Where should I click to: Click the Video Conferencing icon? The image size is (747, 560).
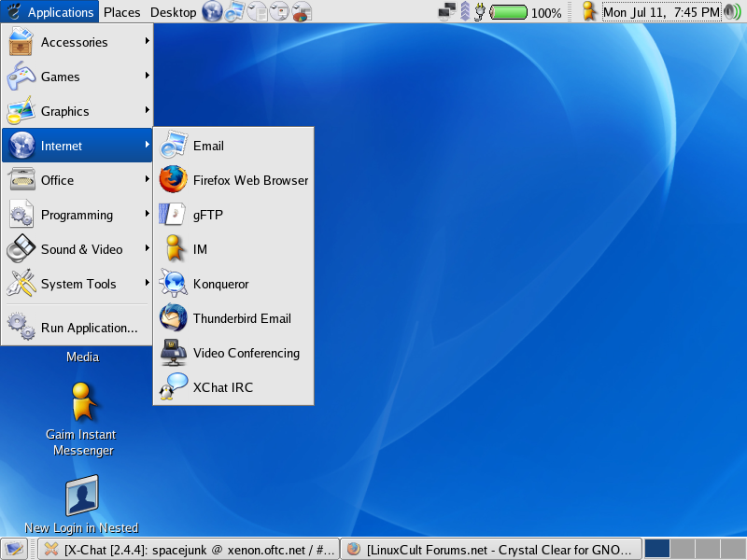click(174, 353)
